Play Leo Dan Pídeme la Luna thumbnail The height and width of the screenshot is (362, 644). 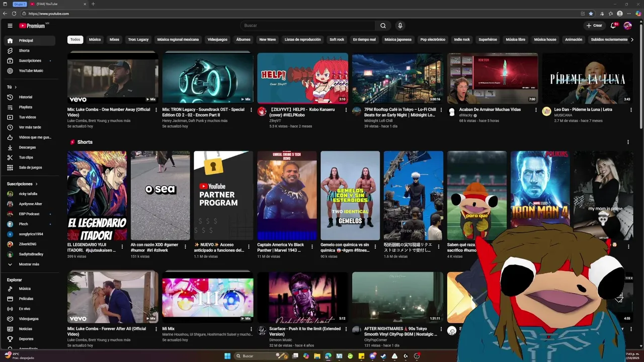tap(587, 78)
